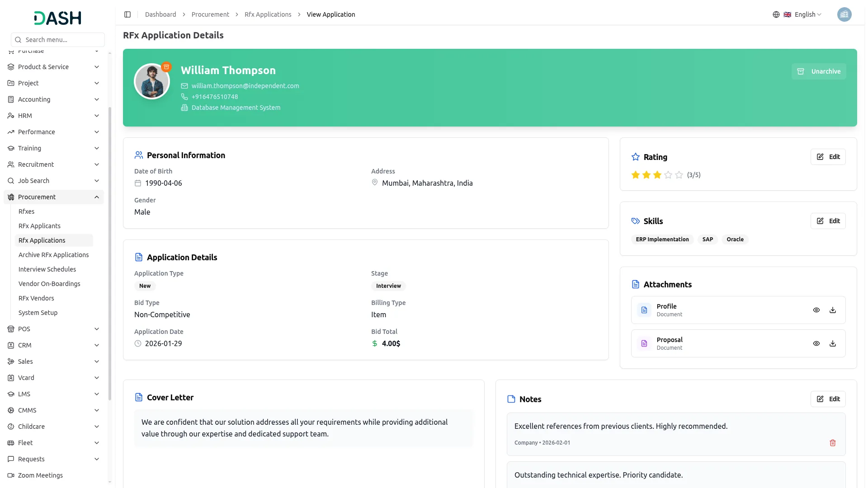Preview the Proposal document eye icon
Screen dimensions: 868x488
point(816,343)
